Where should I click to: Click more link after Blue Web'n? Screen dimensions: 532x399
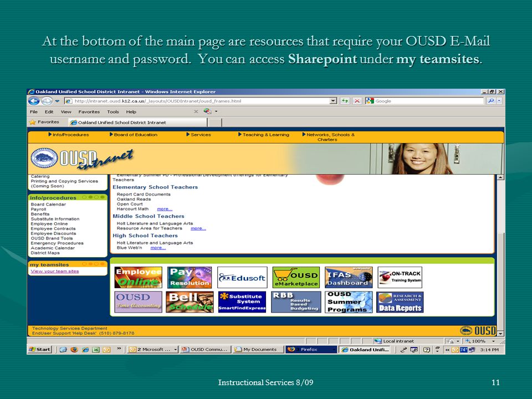158,248
